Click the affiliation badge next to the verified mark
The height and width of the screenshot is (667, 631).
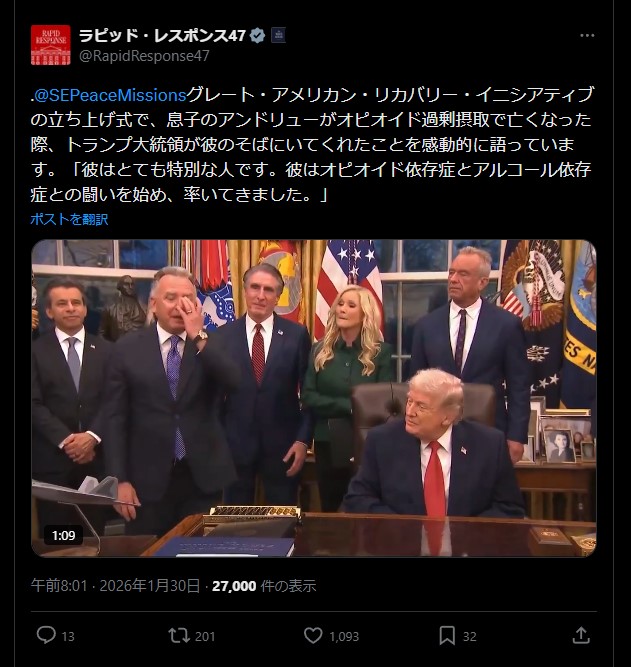[278, 35]
